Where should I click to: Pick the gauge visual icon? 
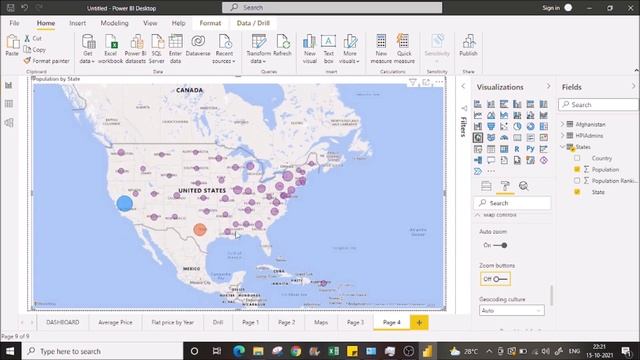(504, 138)
